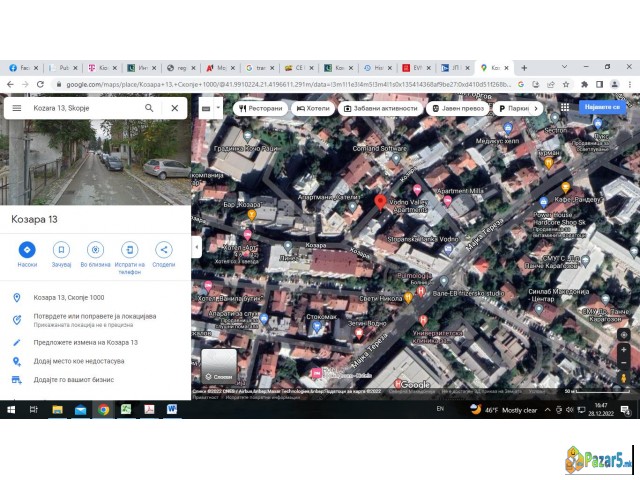The width and height of the screenshot is (640, 480).
Task: Share location using Сподели icon
Action: pos(163,250)
